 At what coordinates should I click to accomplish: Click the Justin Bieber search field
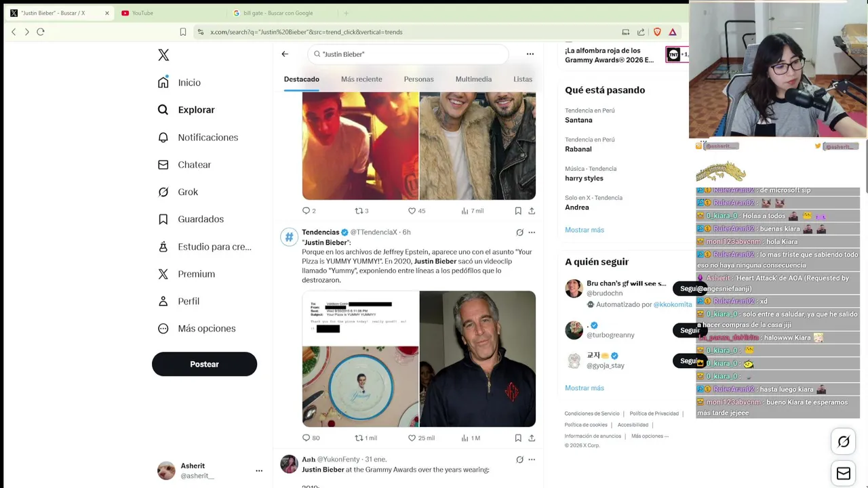[408, 54]
